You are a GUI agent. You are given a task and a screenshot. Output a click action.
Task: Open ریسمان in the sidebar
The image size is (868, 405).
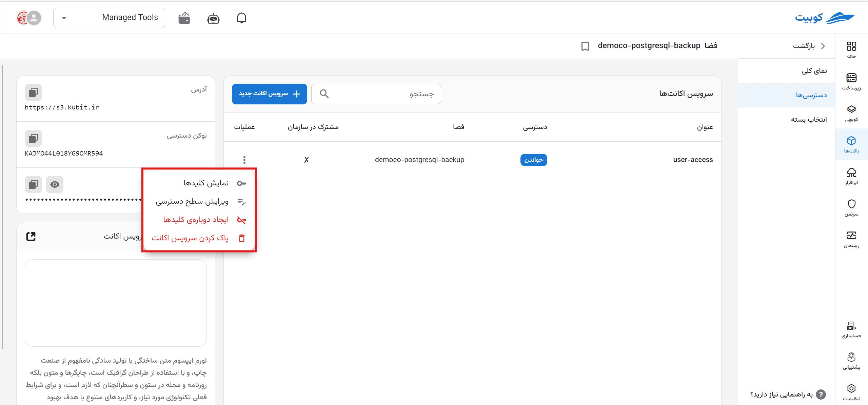point(851,239)
